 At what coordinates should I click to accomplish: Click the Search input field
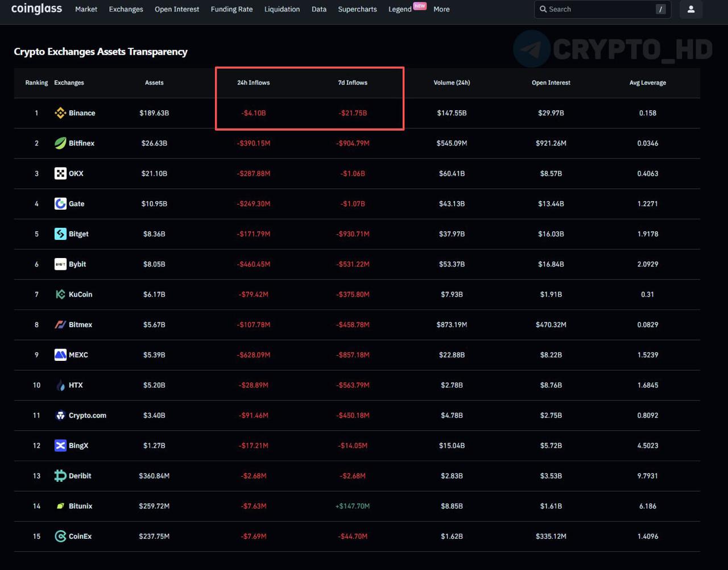tap(597, 9)
